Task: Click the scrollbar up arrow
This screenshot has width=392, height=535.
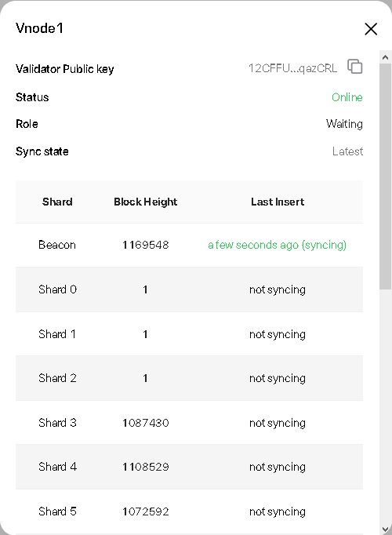Action: (386, 57)
